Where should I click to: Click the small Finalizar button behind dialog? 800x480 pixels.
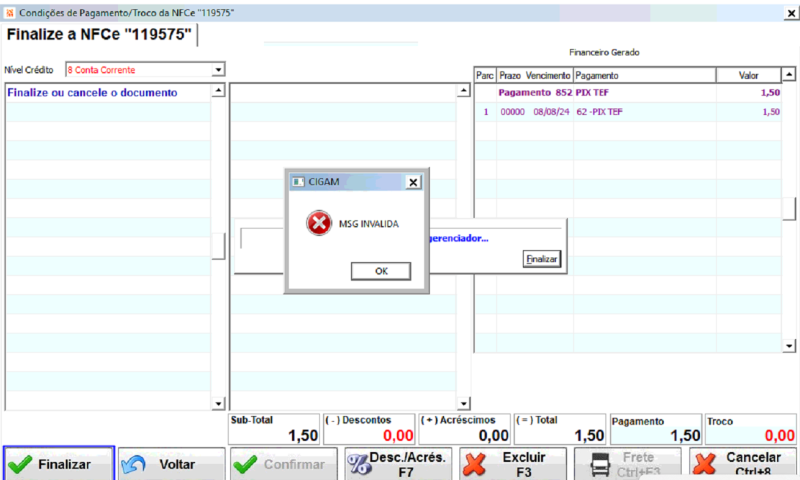pos(541,259)
